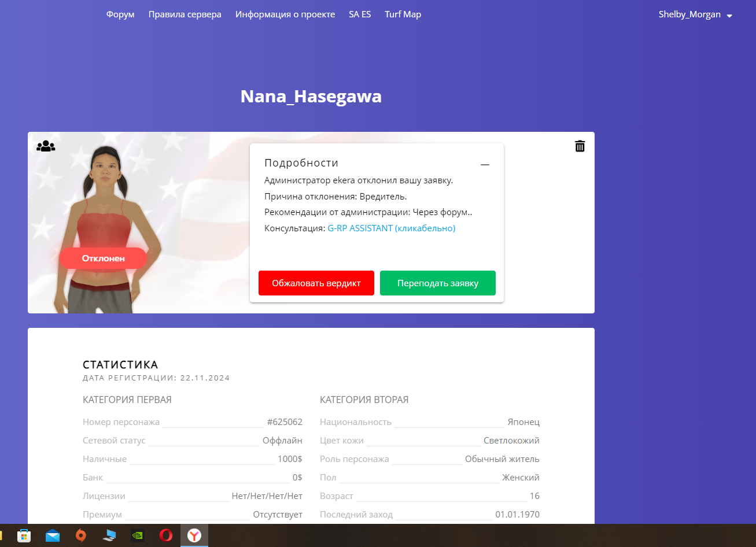
Task: Delete character using the trash icon
Action: coord(580,146)
